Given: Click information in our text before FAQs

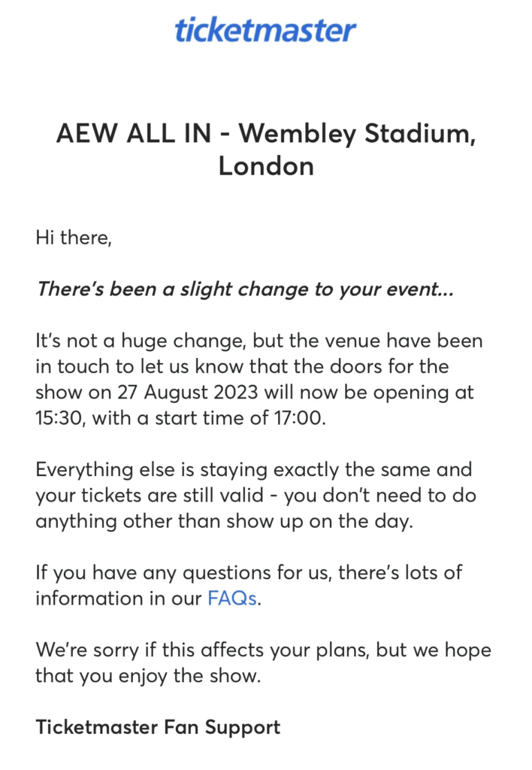Looking at the screenshot, I should point(119,599).
